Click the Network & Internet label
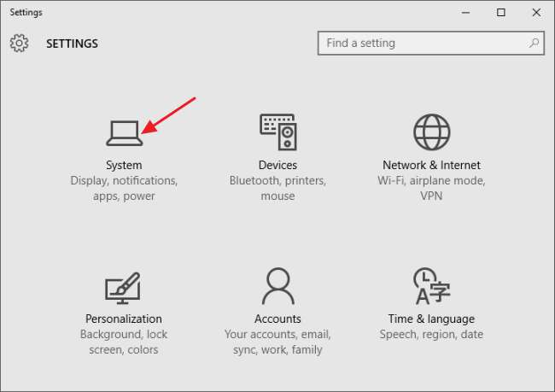The width and height of the screenshot is (555, 392). [431, 165]
